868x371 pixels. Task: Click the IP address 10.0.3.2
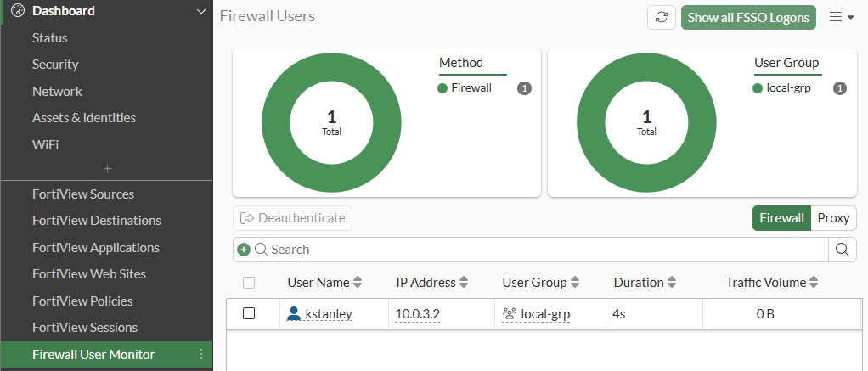point(417,314)
